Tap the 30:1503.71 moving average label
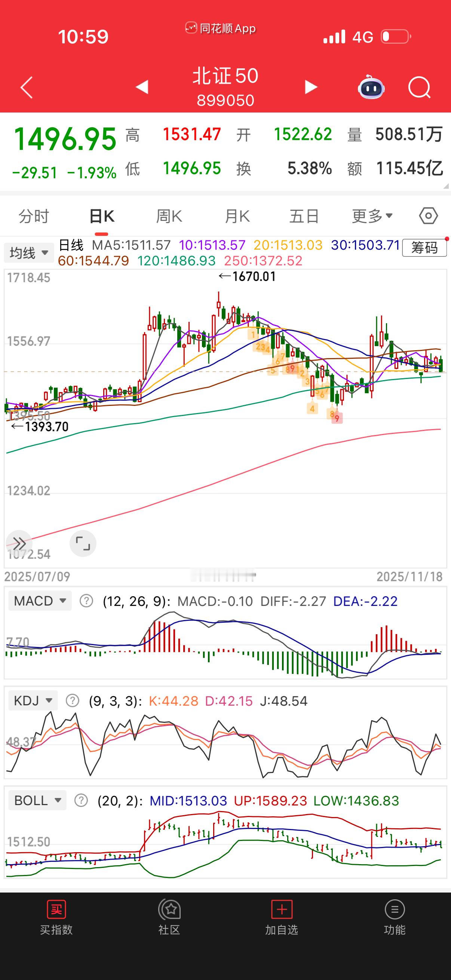This screenshot has height=980, width=451. pos(365,245)
